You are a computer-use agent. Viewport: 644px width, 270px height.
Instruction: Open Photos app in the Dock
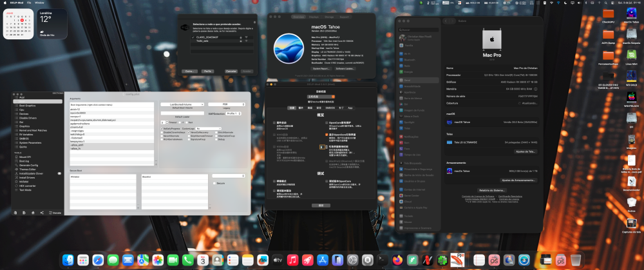tap(158, 260)
